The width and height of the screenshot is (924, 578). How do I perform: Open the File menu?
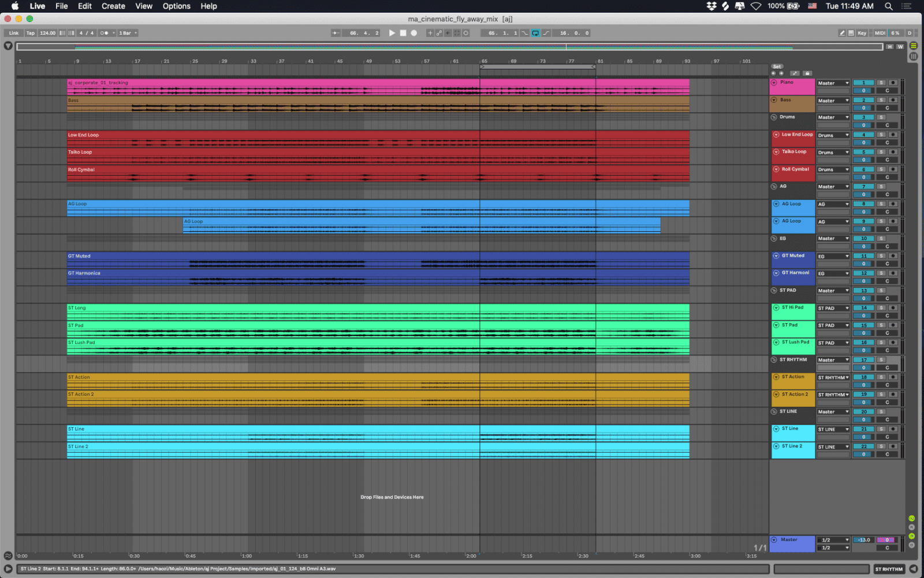(x=62, y=6)
